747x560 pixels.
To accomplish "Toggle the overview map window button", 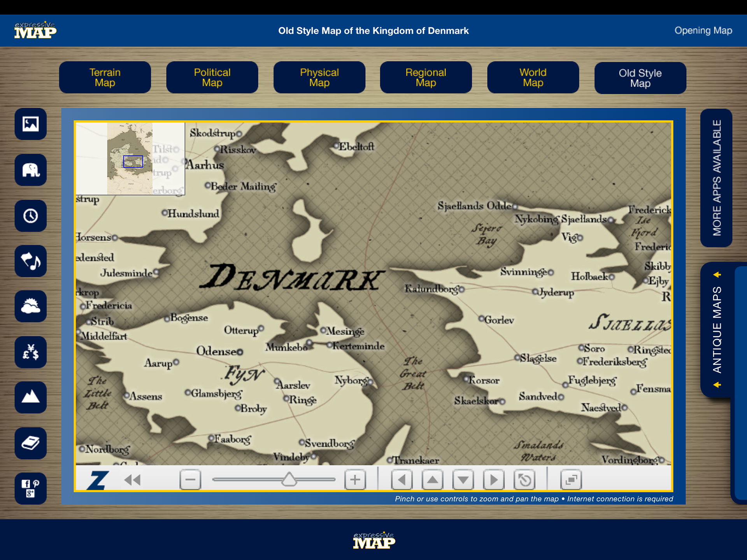I will pos(571,480).
